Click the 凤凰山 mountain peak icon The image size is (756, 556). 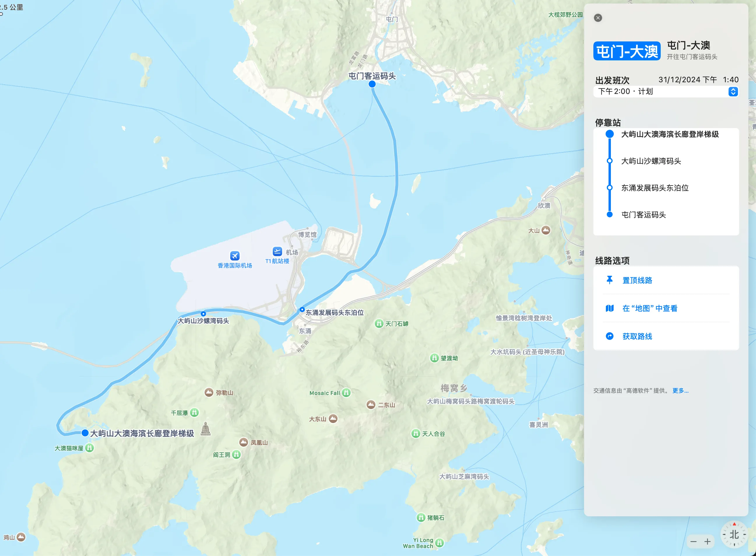(x=243, y=442)
